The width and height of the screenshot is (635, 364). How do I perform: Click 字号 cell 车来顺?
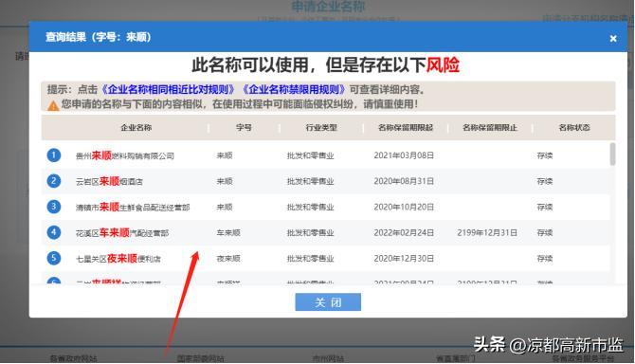click(228, 233)
